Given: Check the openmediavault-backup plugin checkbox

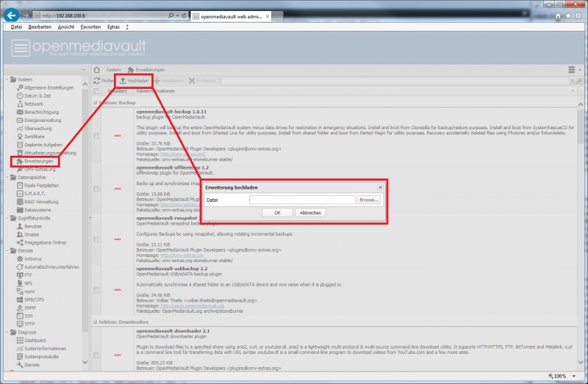Looking at the screenshot, I should click(x=96, y=136).
